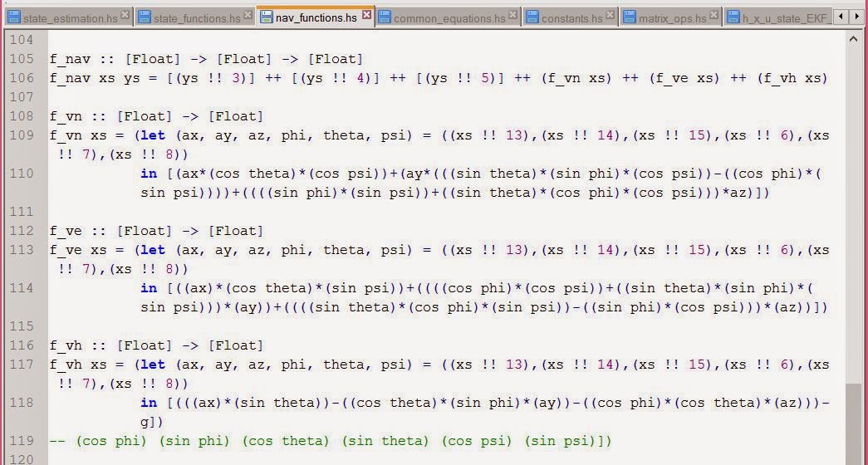The image size is (868, 465).
Task: Click line number 105 in the margin
Action: 22,59
